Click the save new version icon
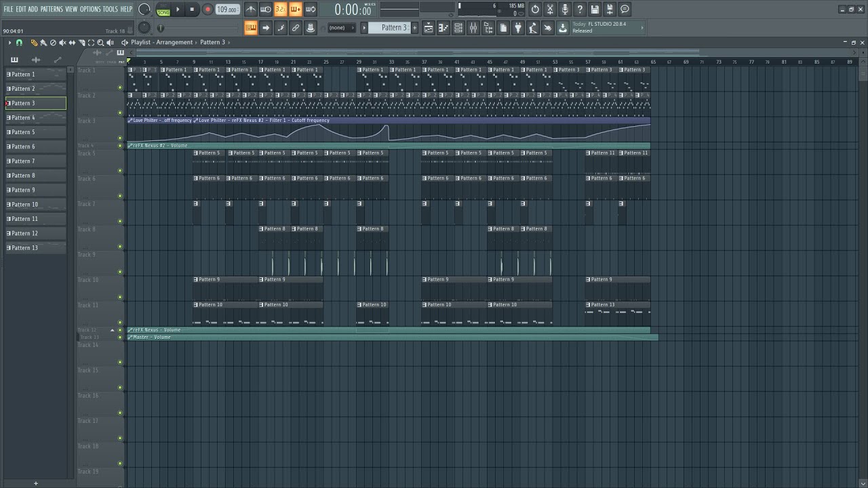The image size is (868, 488). (610, 9)
